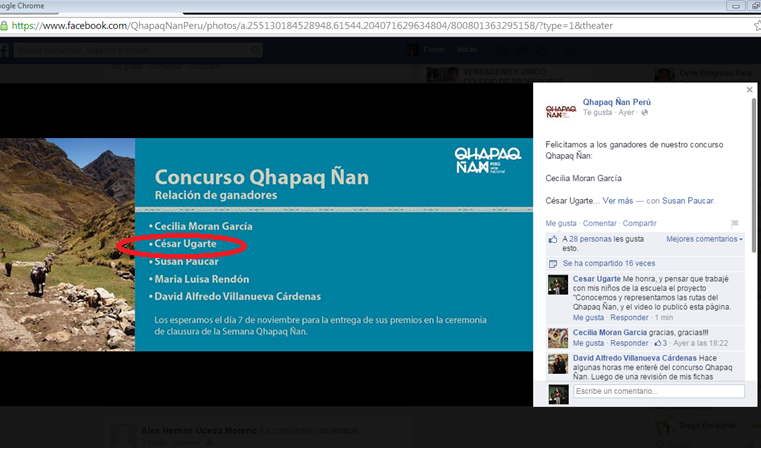Open the tagged Susan Paucar profile
The width and height of the screenshot is (761, 450).
click(687, 200)
